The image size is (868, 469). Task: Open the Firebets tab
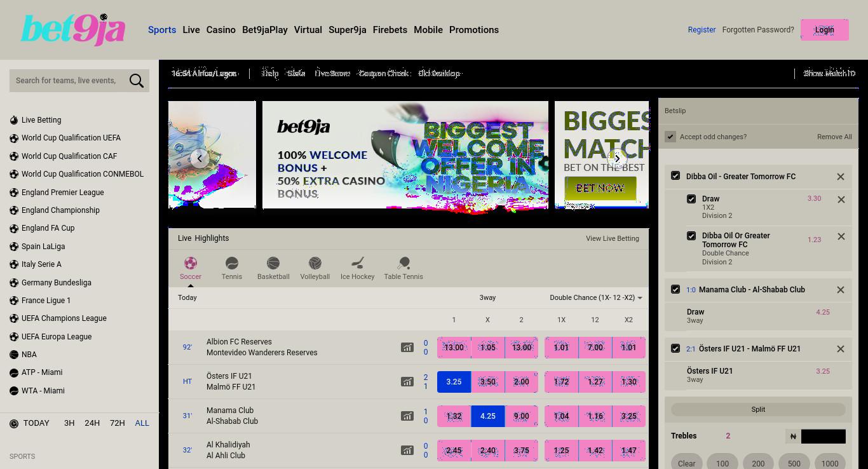[390, 30]
